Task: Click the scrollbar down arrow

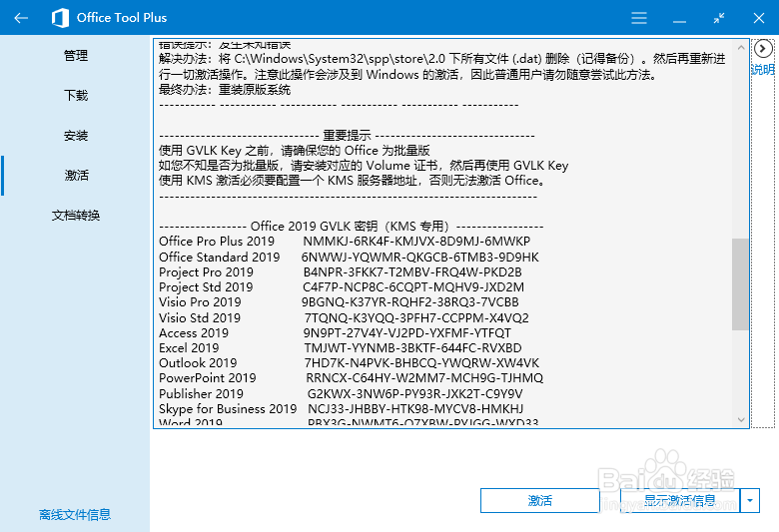Action: coord(741,420)
